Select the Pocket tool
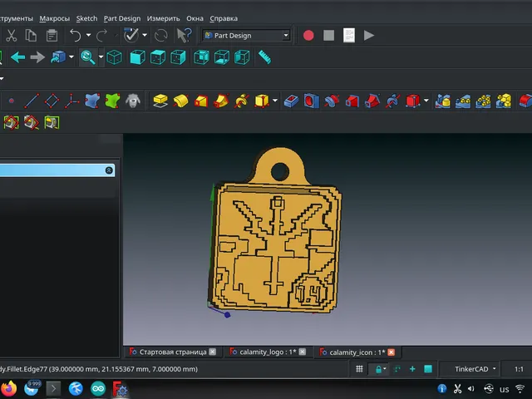The width and height of the screenshot is (532, 399). pos(291,101)
